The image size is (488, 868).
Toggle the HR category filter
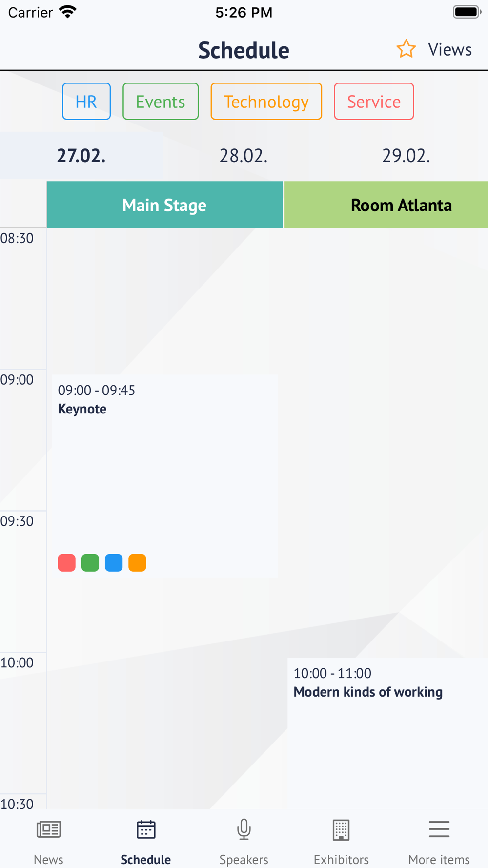[86, 102]
